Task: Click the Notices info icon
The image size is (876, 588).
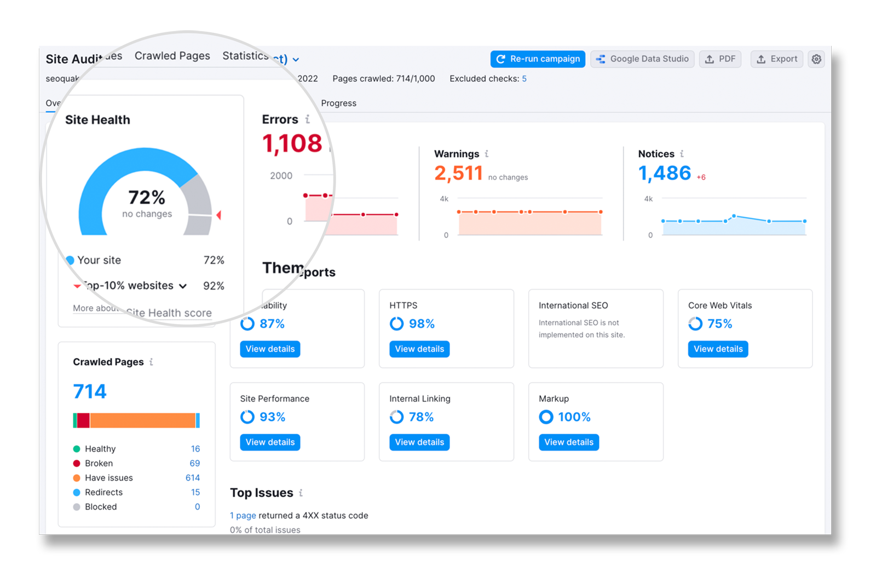Action: 682,154
